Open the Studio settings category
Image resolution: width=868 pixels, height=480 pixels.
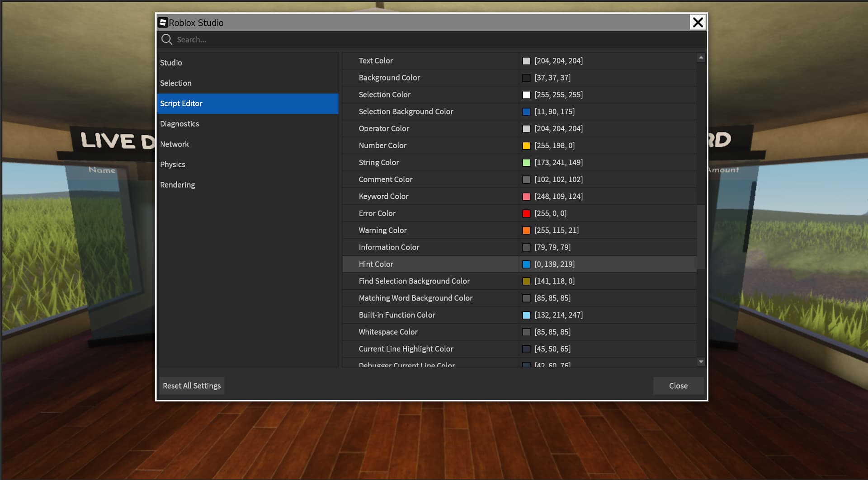171,63
